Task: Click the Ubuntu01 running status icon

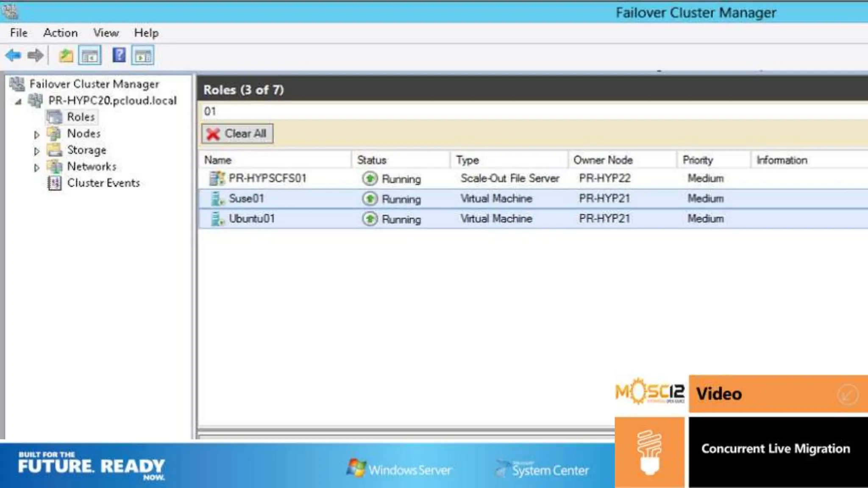Action: coord(370,219)
